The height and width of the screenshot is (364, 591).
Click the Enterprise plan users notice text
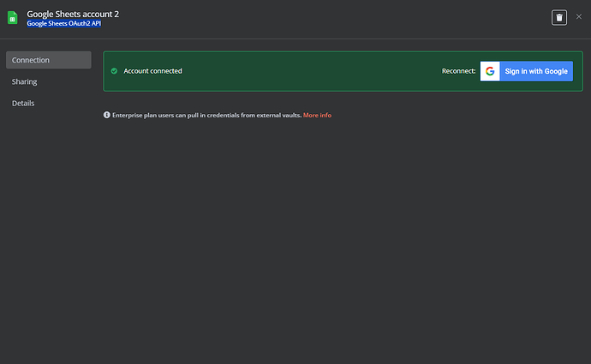point(207,116)
